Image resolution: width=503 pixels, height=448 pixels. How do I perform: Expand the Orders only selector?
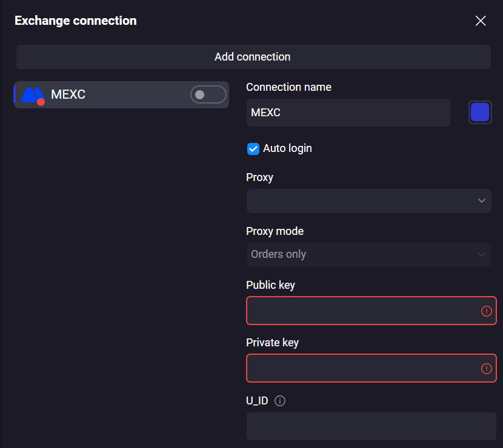(368, 254)
